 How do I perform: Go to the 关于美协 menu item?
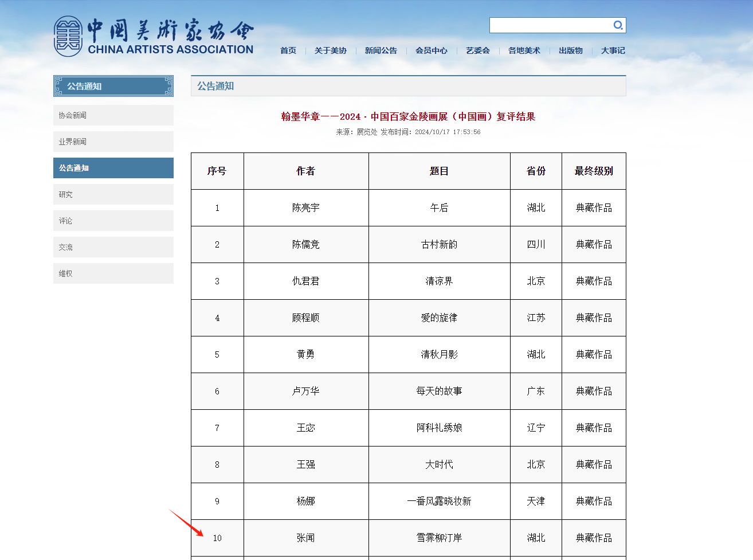[331, 50]
